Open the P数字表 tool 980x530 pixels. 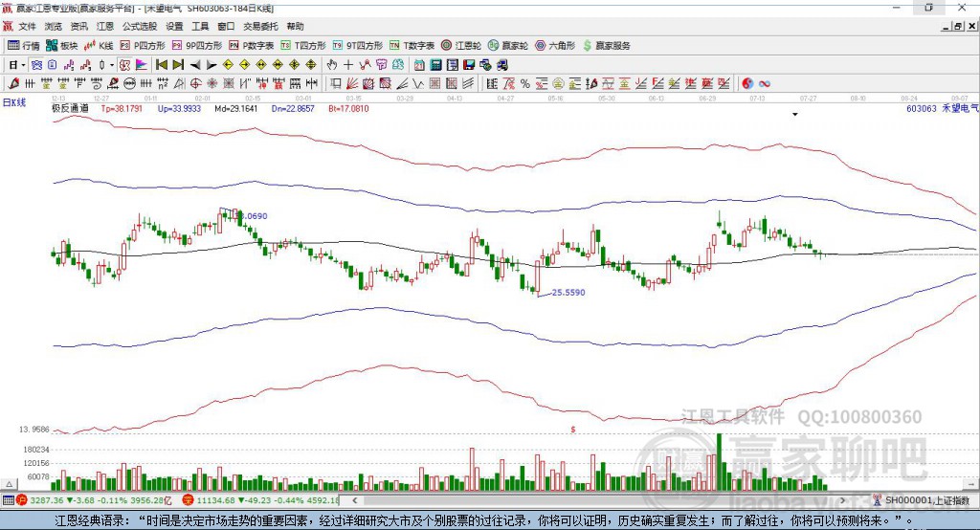click(252, 46)
